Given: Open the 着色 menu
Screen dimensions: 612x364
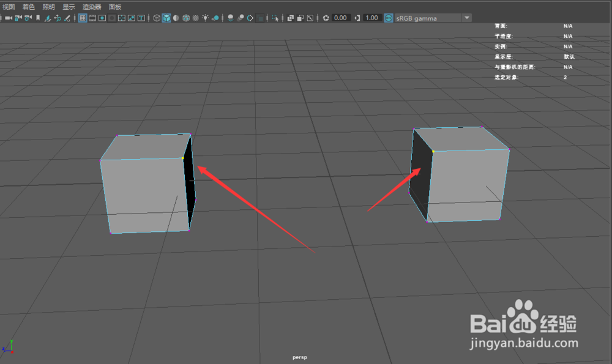Looking at the screenshot, I should point(29,7).
